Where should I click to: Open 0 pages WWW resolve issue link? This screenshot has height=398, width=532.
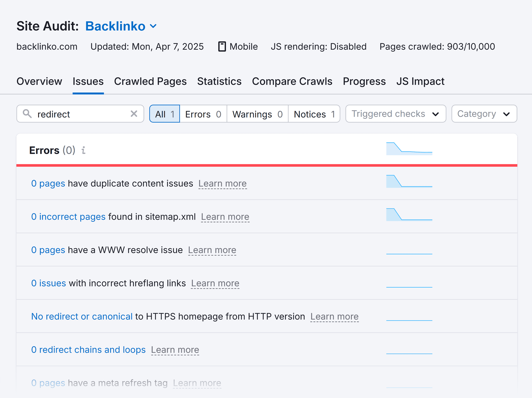pos(48,250)
